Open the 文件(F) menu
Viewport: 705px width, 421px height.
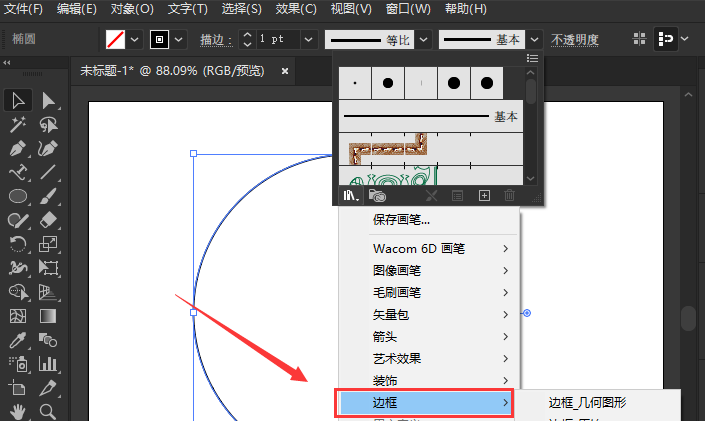(x=23, y=9)
